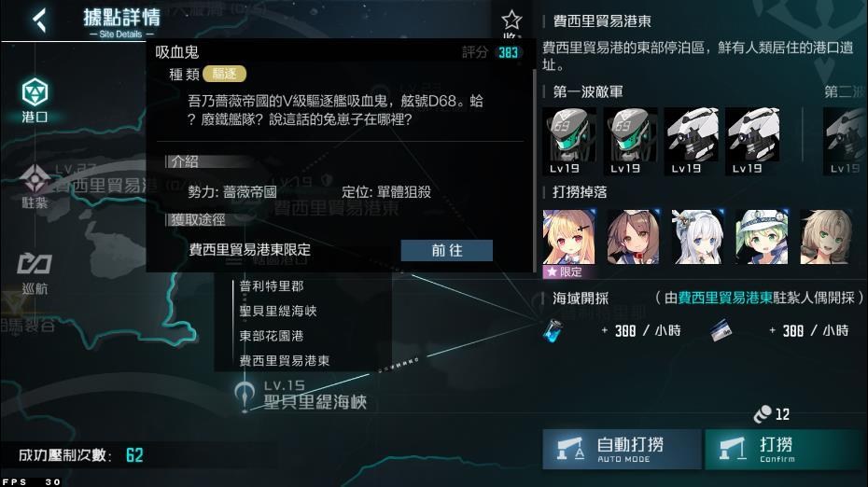
Task: Click the blue crystal resource icon
Action: click(553, 330)
